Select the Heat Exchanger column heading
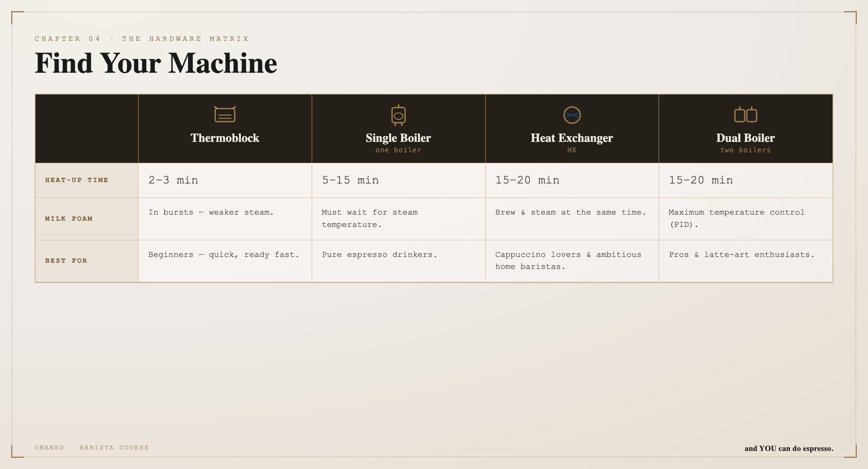 click(572, 138)
